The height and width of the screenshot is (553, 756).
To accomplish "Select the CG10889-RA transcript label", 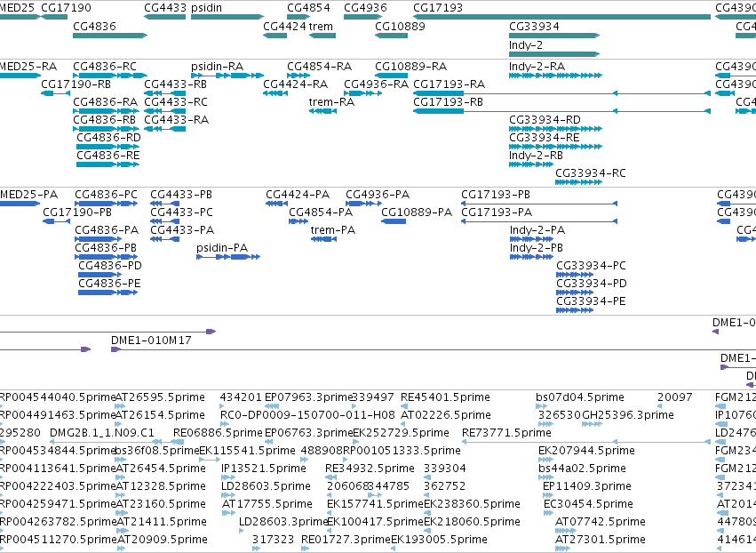I will pos(410,66).
